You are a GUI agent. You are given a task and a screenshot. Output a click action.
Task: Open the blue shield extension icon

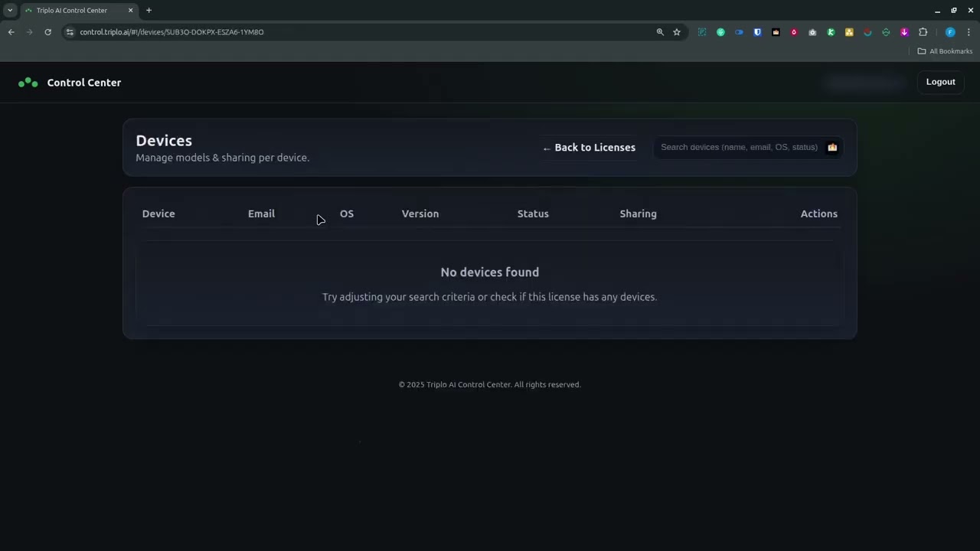click(x=757, y=32)
